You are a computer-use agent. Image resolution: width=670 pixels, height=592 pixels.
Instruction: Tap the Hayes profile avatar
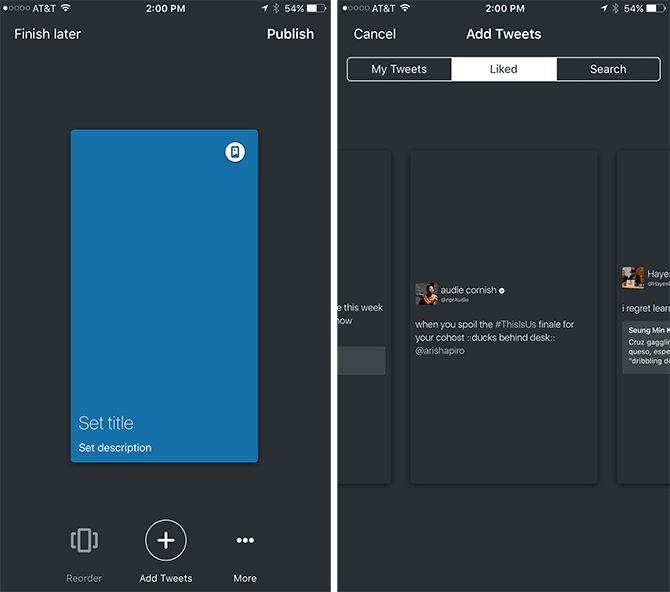632,277
